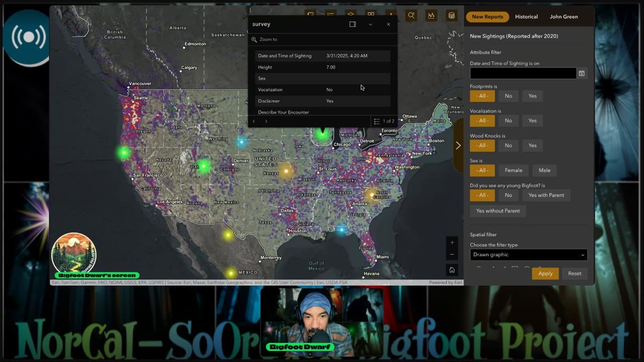This screenshot has height=362, width=644.
Task: Click the green cluster in Utah
Action: [x=203, y=166]
